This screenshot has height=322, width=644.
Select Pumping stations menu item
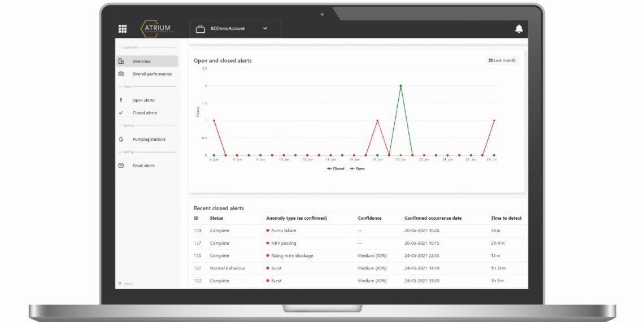[149, 140]
